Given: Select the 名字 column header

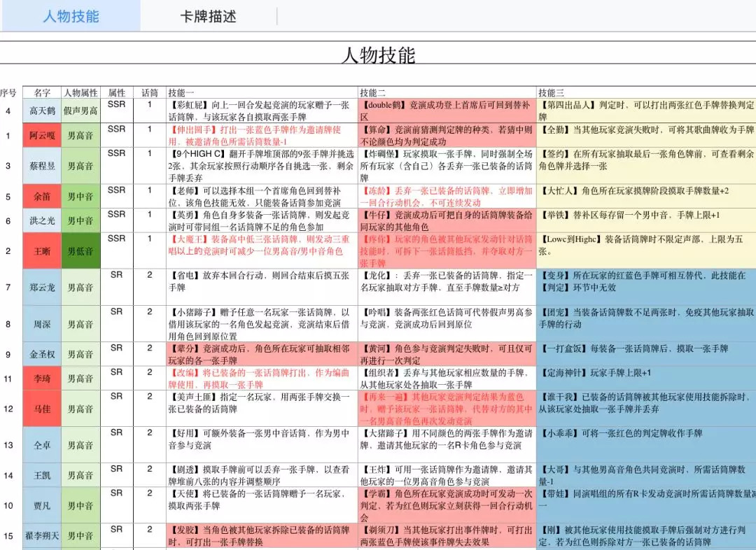Looking at the screenshot, I should coord(42,92).
